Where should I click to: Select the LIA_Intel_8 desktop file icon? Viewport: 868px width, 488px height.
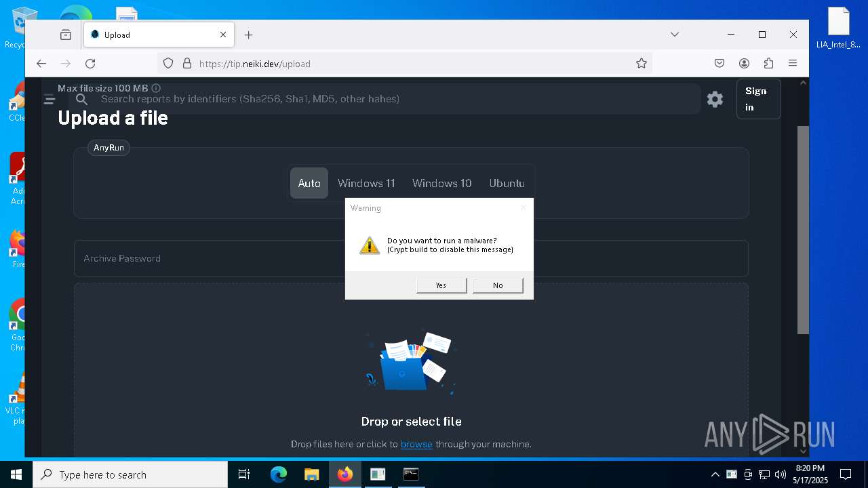pos(838,28)
